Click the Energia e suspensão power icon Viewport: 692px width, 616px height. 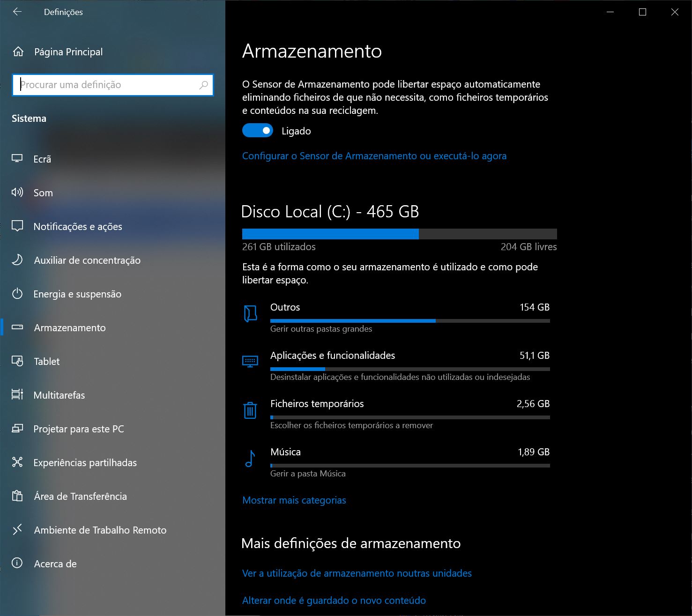[x=17, y=294]
